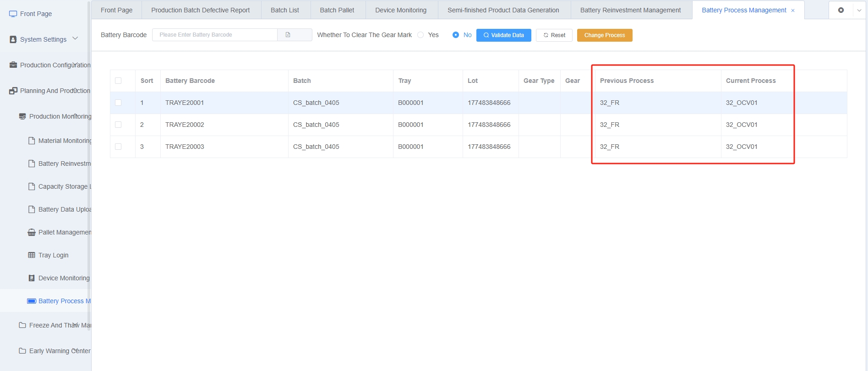Screen dimensions: 868x371
Task: Expand the Early Warning Center chevron
Action: pos(75,350)
